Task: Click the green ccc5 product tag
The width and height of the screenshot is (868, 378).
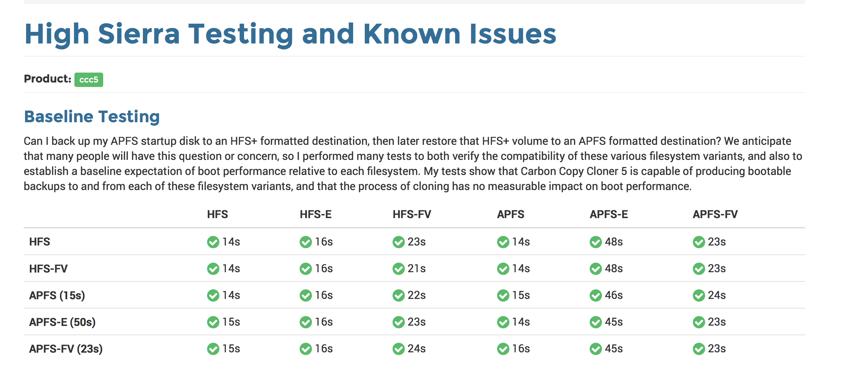Action: [89, 80]
